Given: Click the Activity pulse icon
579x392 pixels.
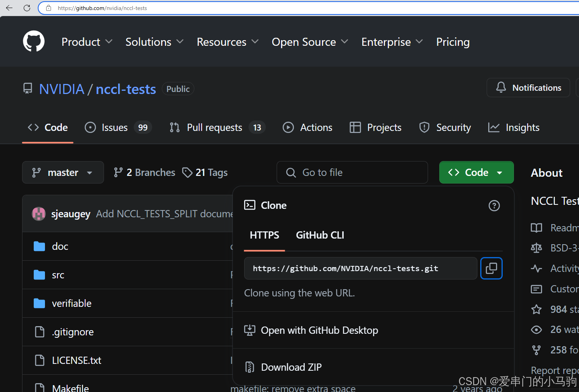Looking at the screenshot, I should tap(536, 268).
